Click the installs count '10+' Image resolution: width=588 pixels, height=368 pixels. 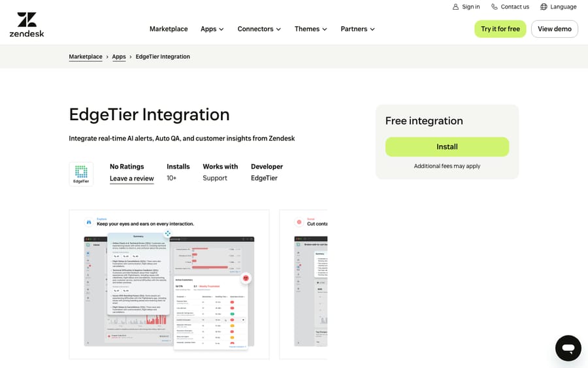(171, 178)
